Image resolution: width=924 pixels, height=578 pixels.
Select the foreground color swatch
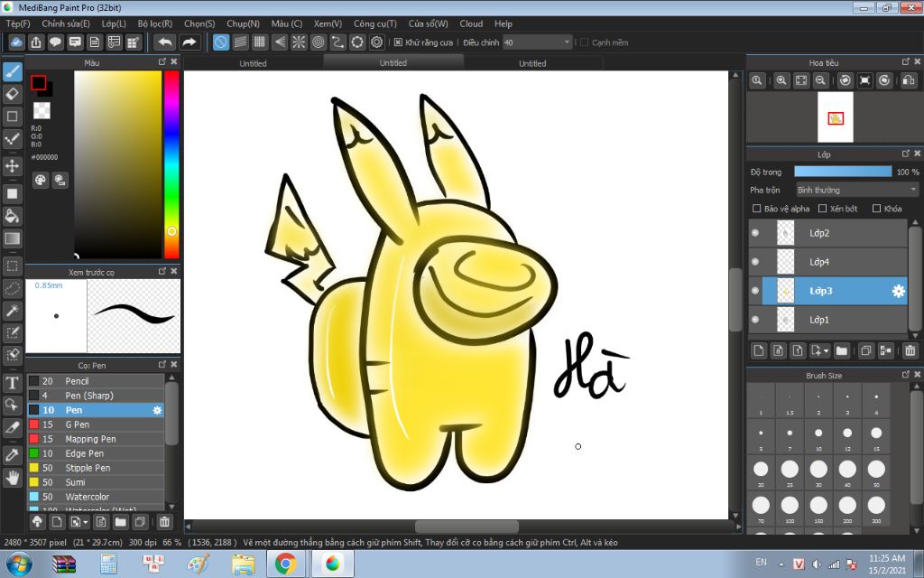39,82
